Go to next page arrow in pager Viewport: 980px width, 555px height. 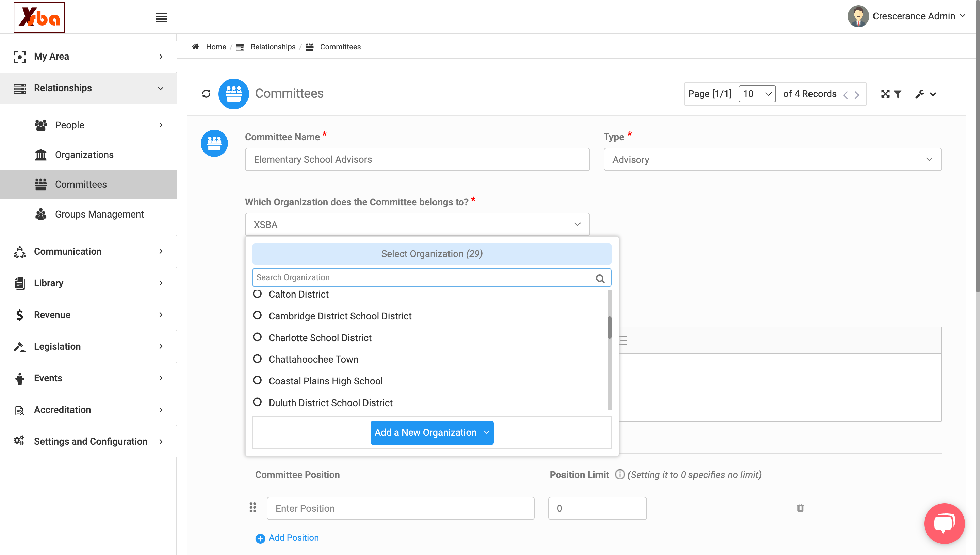pyautogui.click(x=856, y=95)
